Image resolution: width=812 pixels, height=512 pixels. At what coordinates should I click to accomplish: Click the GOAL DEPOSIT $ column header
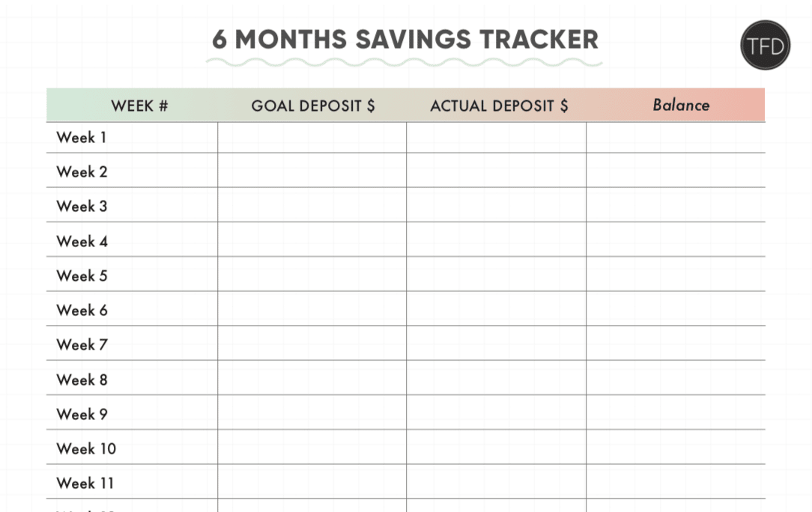coord(313,106)
